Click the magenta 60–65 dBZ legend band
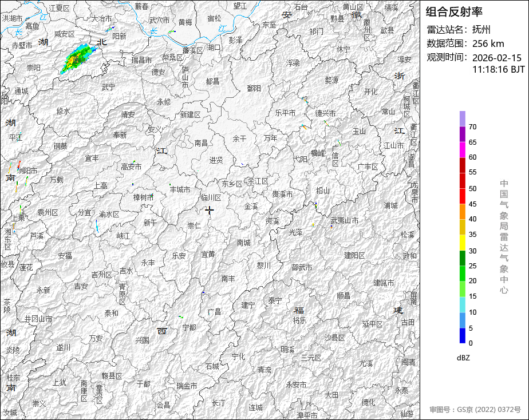The height and width of the screenshot is (420, 529). (462, 150)
